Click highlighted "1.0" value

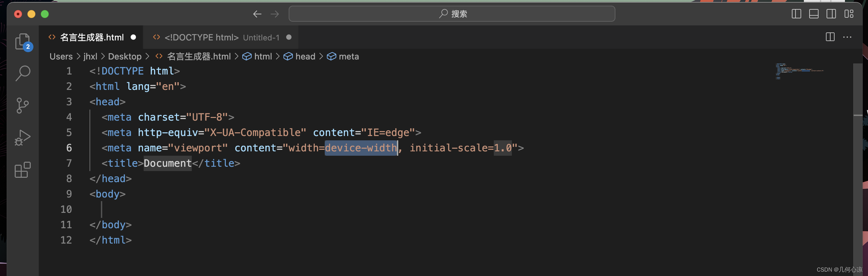click(503, 148)
